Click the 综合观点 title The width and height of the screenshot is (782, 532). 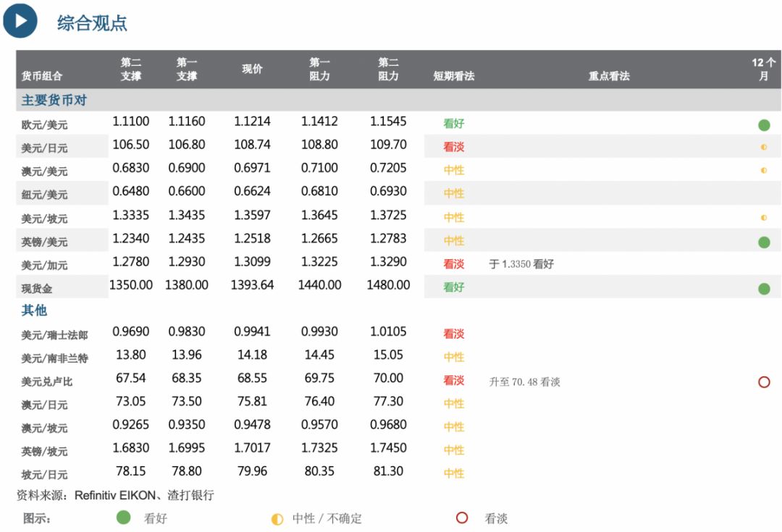92,23
